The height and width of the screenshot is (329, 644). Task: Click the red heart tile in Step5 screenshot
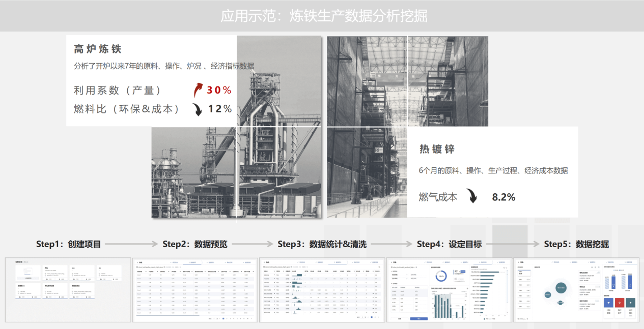(619, 302)
